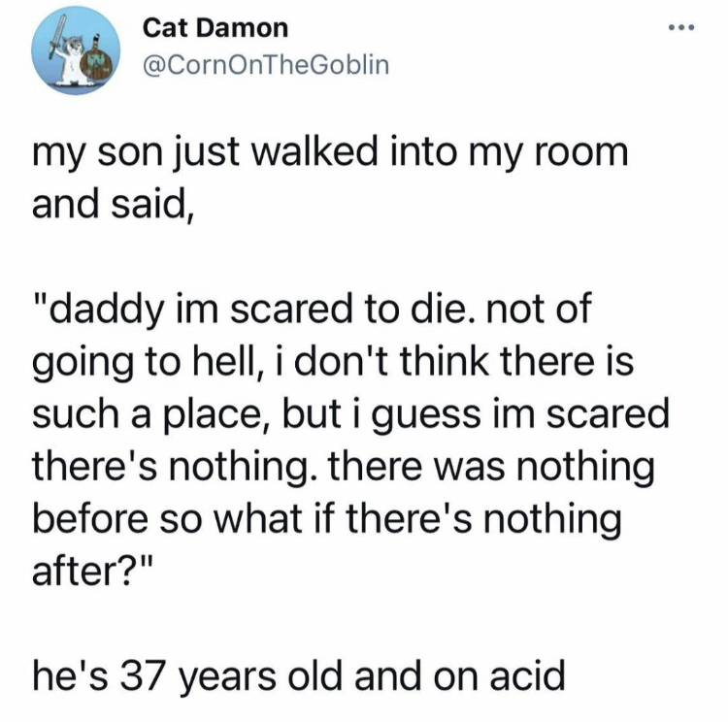
Task: Click the line "there's nothing. there was nothing"
Action: 344,469
